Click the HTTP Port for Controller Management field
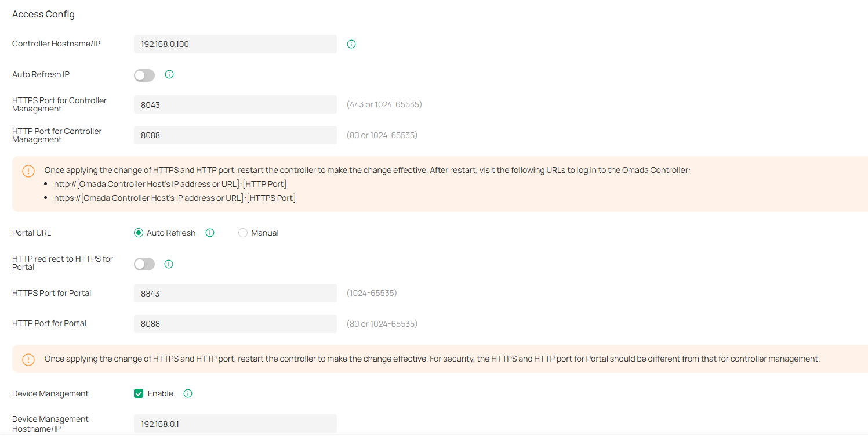 coord(235,135)
